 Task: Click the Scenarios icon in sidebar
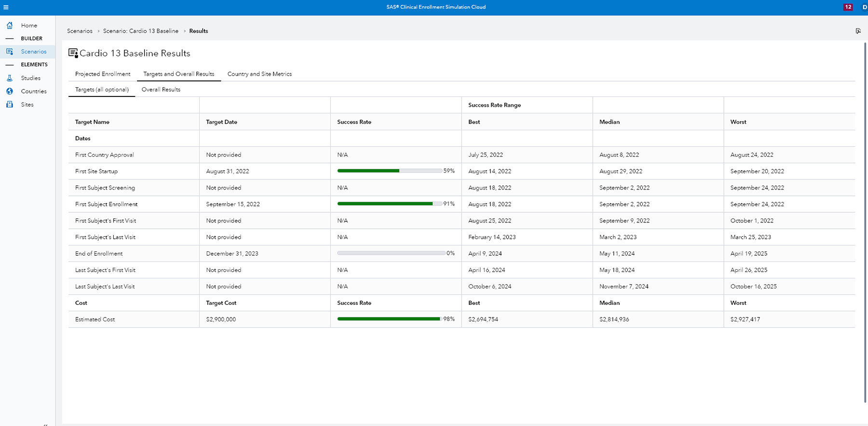pos(10,52)
